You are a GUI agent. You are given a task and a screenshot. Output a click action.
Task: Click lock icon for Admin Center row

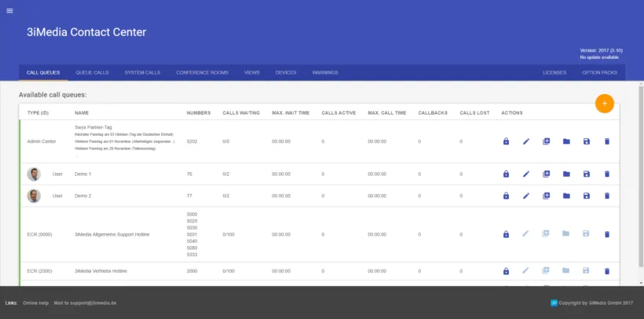(x=506, y=141)
